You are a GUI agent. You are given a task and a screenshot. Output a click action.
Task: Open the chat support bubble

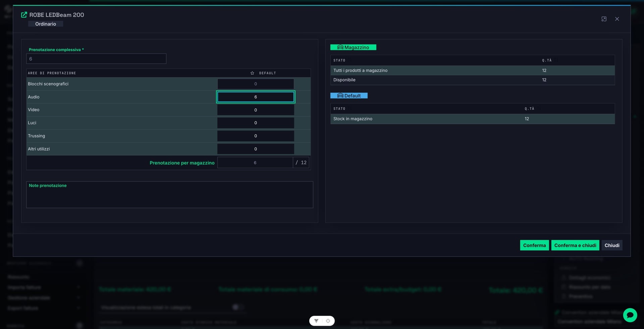tap(630, 315)
